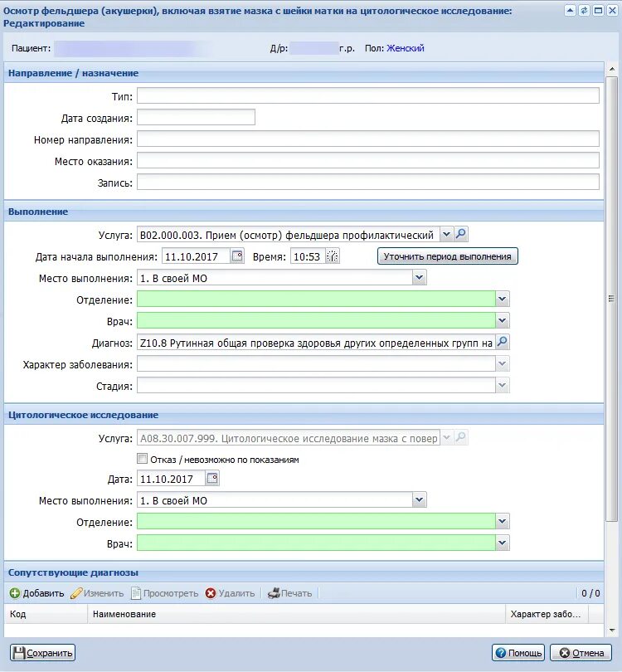Click the Направление / назначение section header
Image resolution: width=622 pixels, height=672 pixels.
[x=304, y=73]
